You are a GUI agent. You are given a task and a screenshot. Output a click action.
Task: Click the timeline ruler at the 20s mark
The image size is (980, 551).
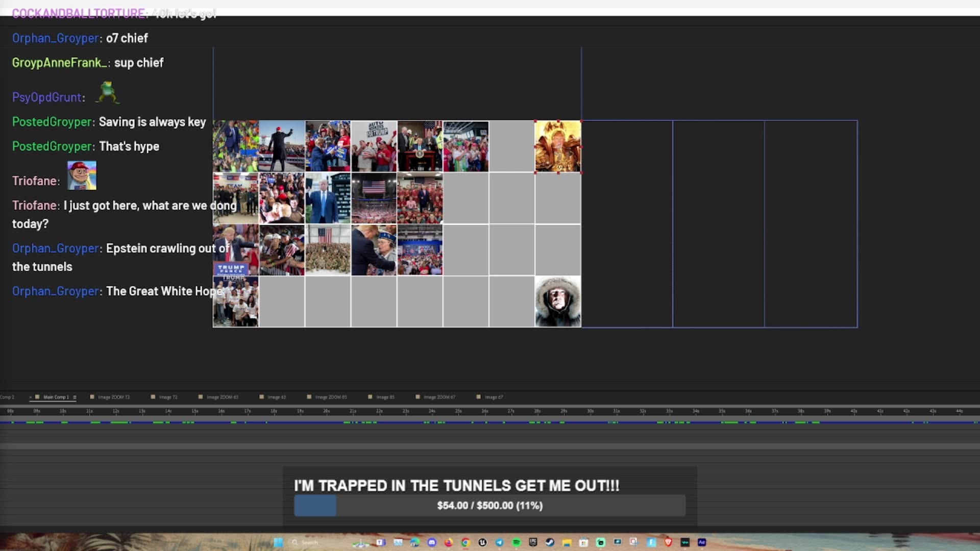(325, 411)
